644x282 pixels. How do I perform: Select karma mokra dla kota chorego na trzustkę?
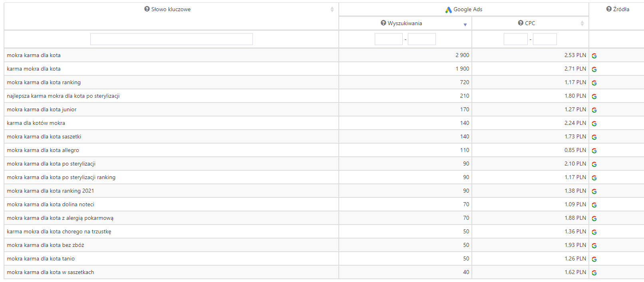coord(59,231)
